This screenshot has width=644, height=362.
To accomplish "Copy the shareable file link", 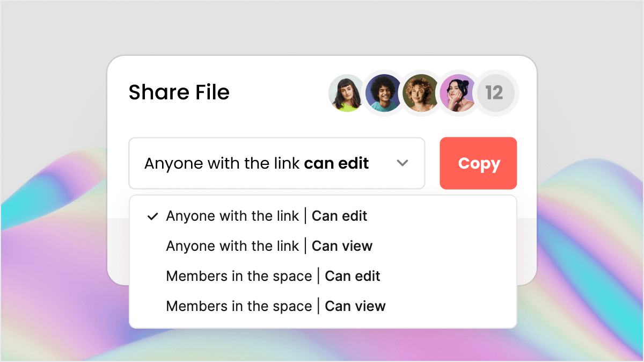I will 478,163.
